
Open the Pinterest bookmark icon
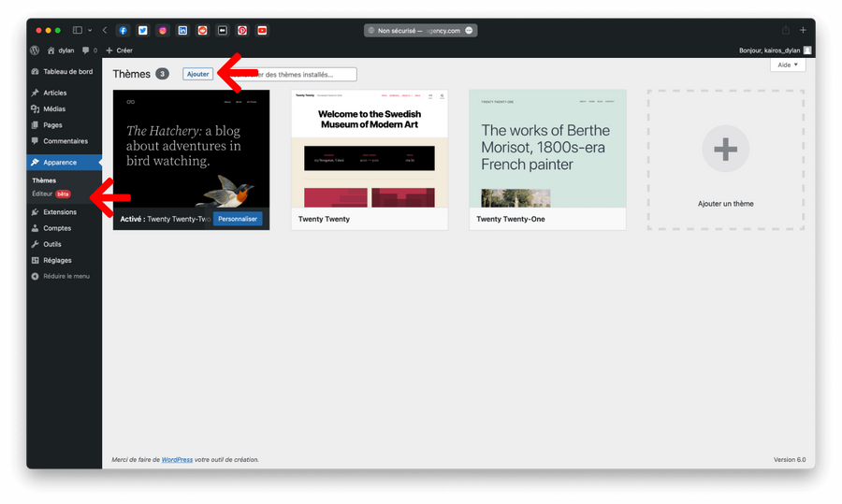click(242, 31)
